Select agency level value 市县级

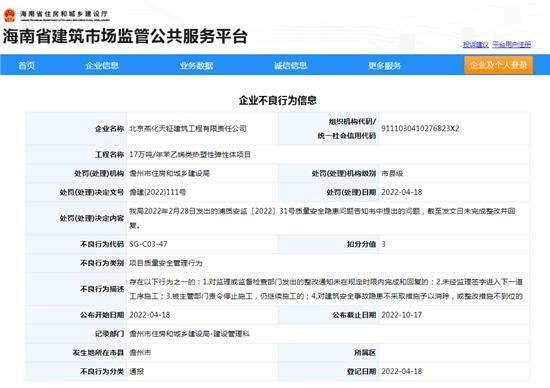(392, 173)
